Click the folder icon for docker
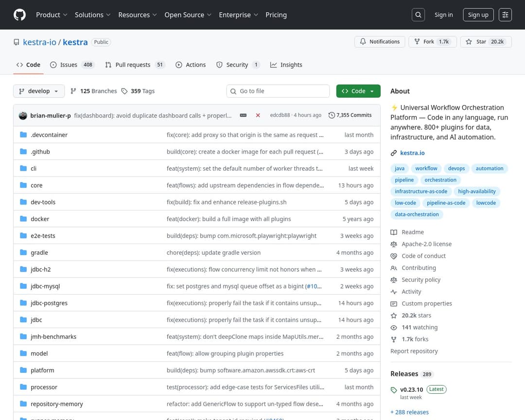525x420 pixels. tap(23, 219)
